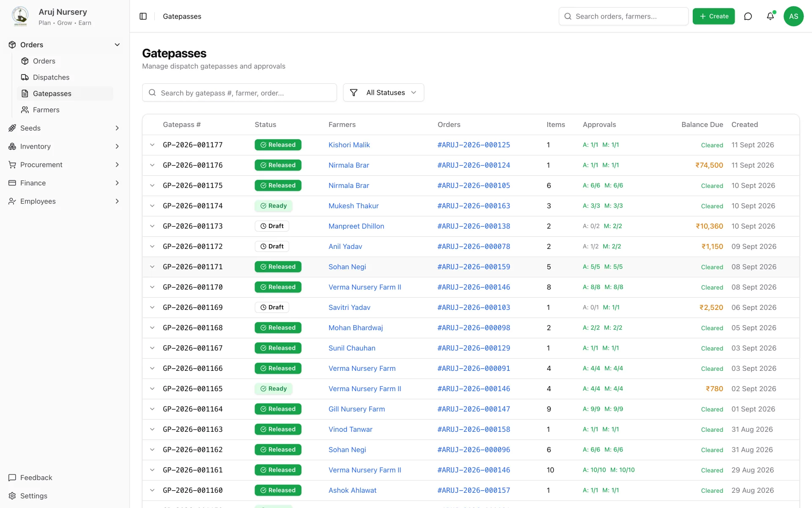Screen dimensions: 812x508
Task: Click balance ₹10,360
Action: [x=709, y=226]
